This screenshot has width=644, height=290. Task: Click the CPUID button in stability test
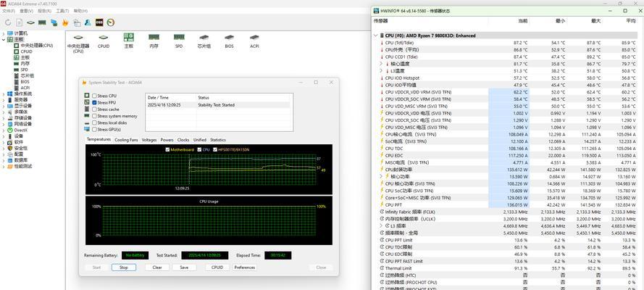[217, 268]
